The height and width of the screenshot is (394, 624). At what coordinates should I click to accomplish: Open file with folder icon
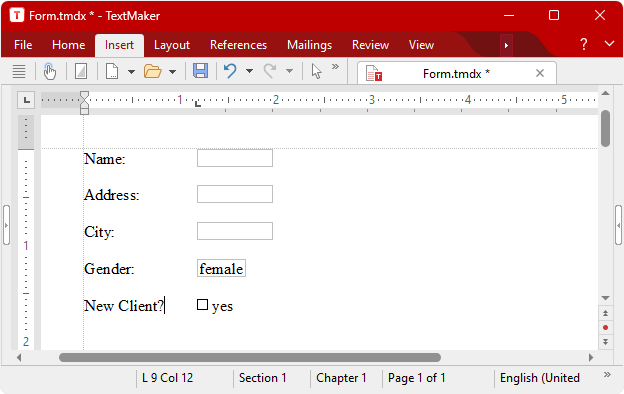(153, 72)
